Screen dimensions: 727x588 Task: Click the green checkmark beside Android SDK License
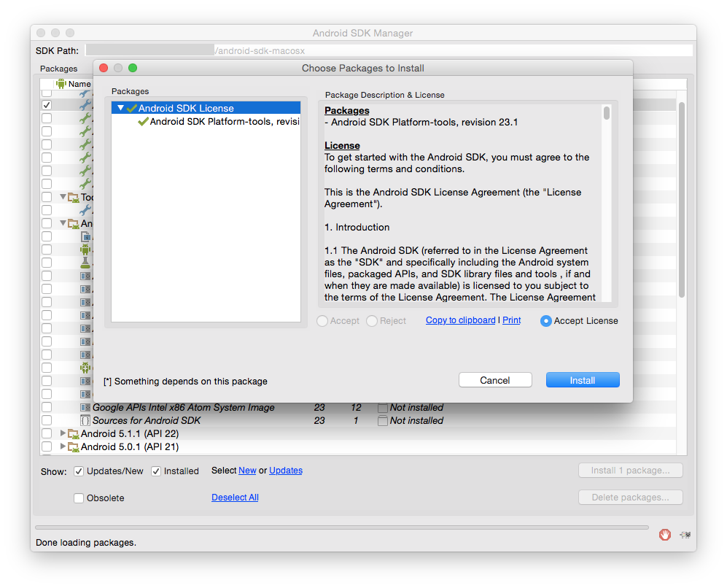(132, 108)
